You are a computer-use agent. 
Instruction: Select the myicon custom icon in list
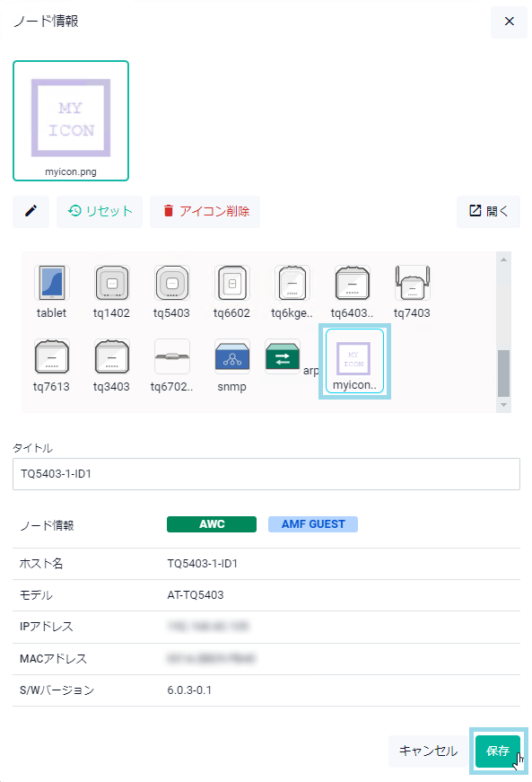tap(354, 362)
